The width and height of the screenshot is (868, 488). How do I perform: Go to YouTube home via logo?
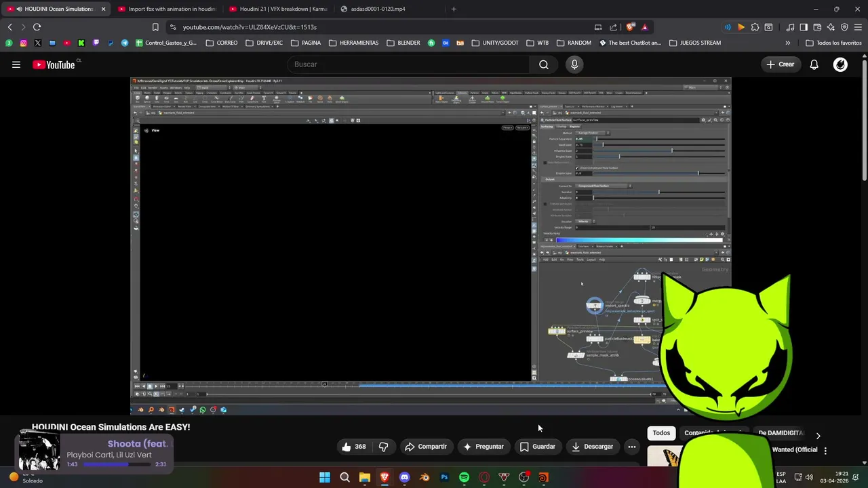pos(54,64)
